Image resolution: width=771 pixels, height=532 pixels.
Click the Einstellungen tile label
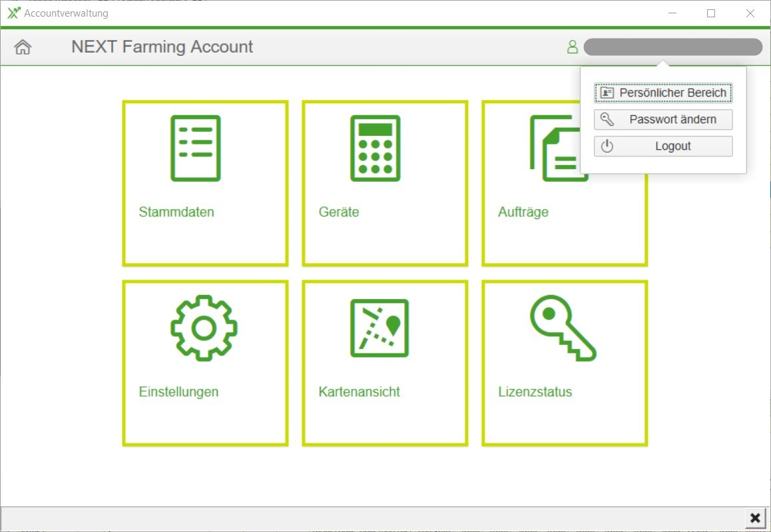(x=178, y=392)
